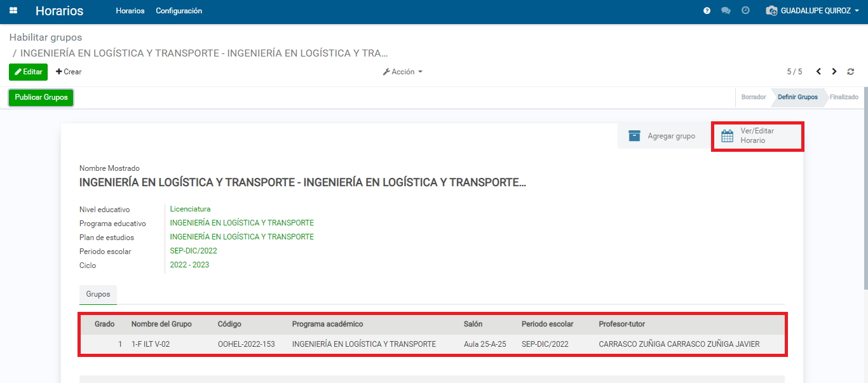
Task: Select the Grupos tab
Action: click(x=98, y=294)
